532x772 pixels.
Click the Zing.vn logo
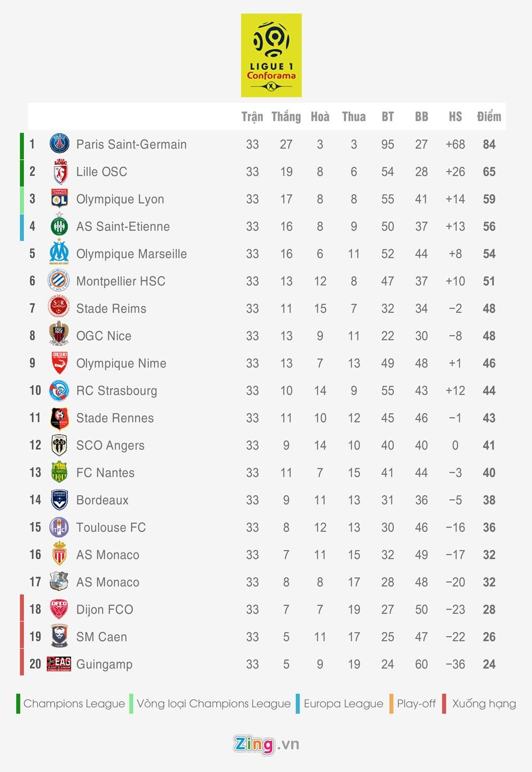click(266, 744)
